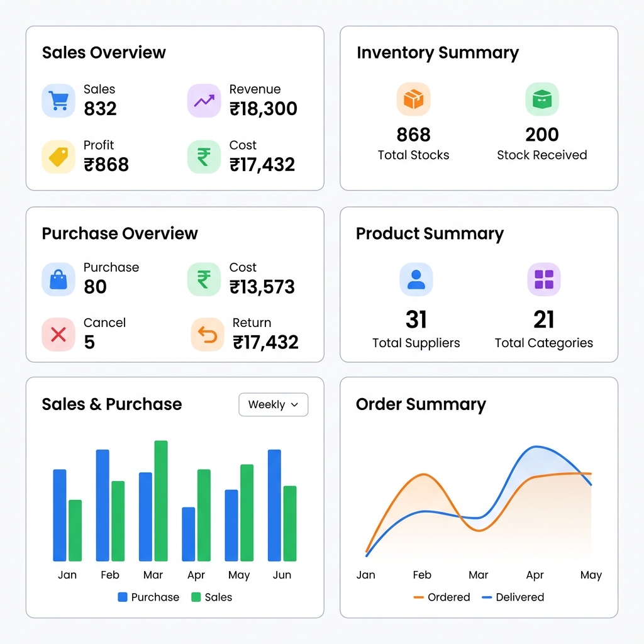Click the purple trending arrow Revenue icon
The image size is (644, 644).
(204, 101)
